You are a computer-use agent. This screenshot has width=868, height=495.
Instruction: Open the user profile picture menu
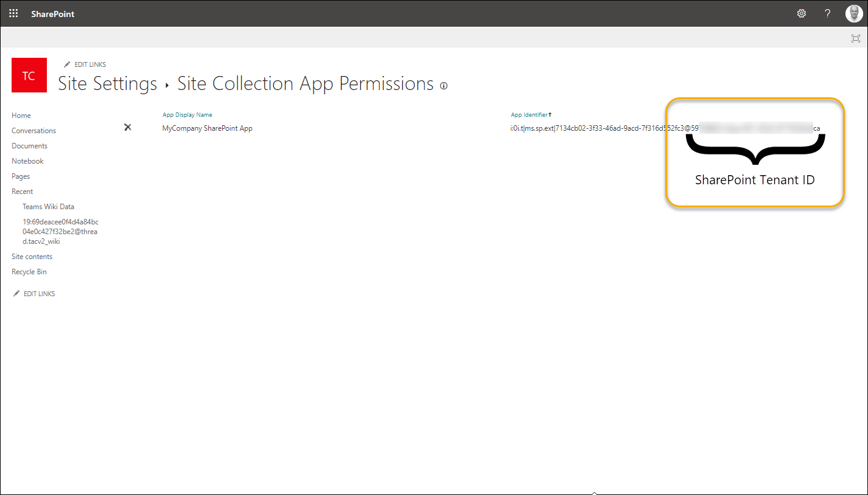(854, 13)
